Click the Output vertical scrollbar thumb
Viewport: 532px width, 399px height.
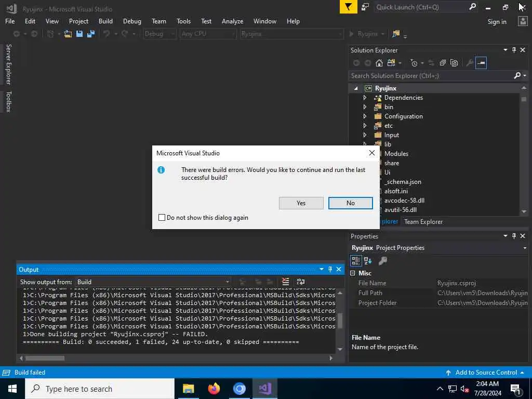[340, 321]
